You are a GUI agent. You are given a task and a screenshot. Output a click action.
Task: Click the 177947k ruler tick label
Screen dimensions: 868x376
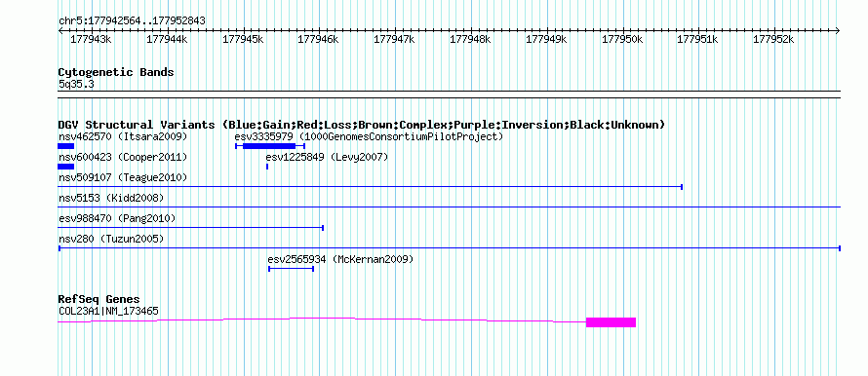click(395, 39)
